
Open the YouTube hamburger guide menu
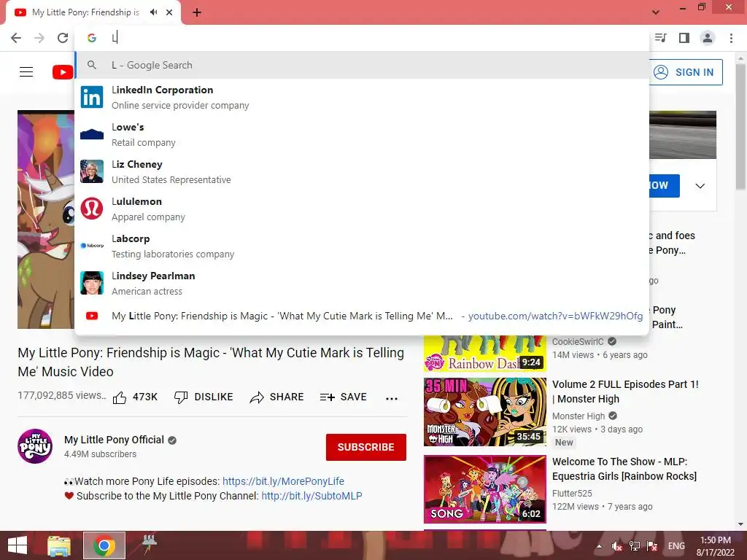(26, 72)
